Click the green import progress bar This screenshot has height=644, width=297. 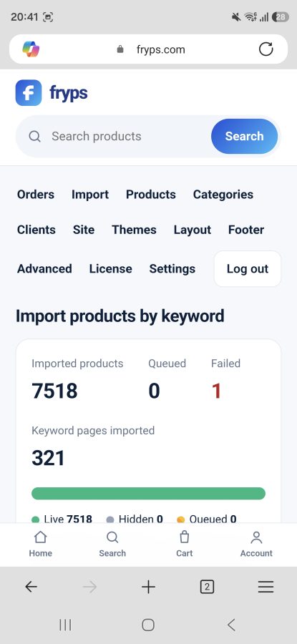tap(148, 493)
